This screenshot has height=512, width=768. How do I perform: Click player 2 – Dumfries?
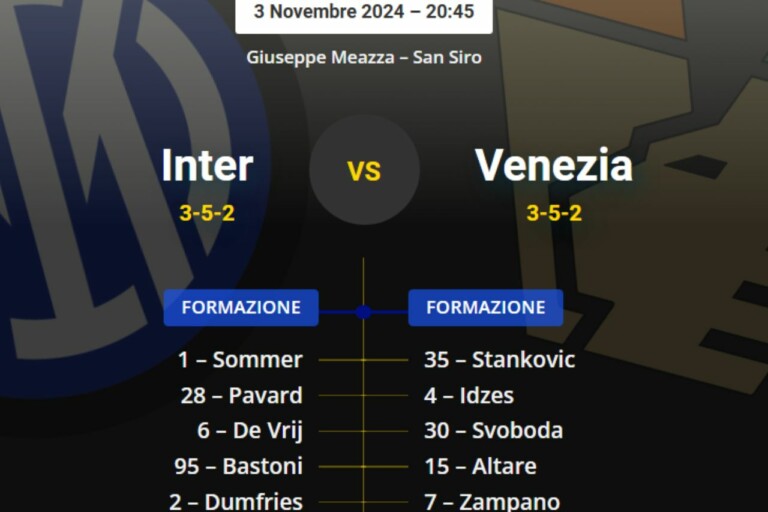241,502
